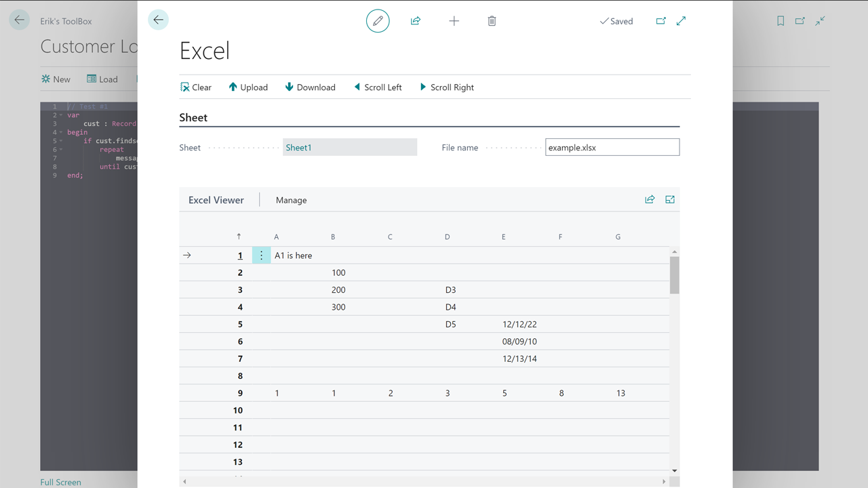
Task: Click the File name input field
Action: point(612,147)
